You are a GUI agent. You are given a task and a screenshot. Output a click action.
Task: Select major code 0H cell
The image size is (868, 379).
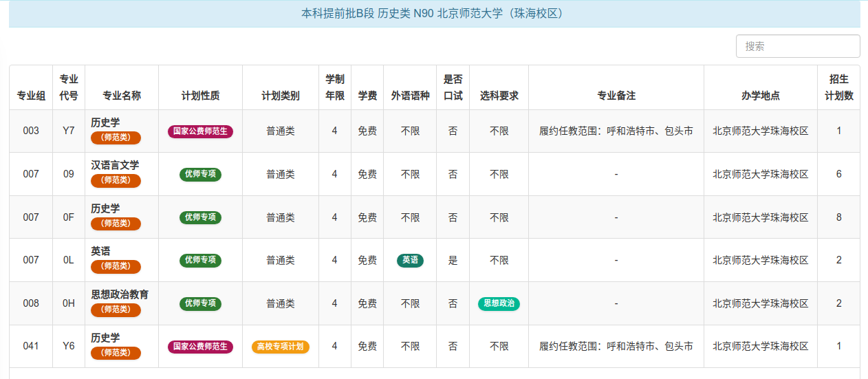point(69,303)
